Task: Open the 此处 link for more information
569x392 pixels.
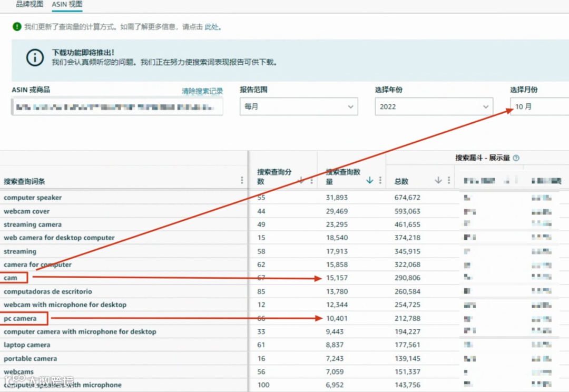Action: tap(212, 27)
